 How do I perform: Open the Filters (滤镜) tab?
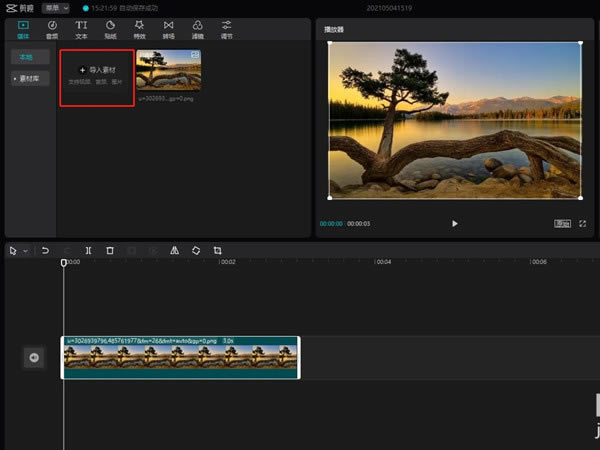(198, 28)
